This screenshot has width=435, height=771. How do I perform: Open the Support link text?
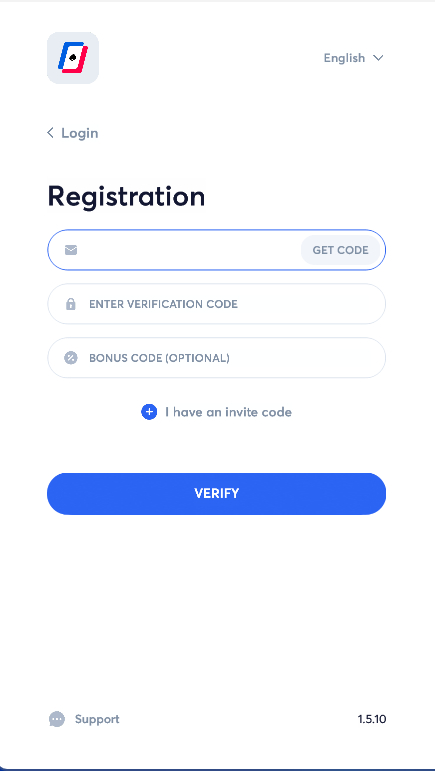click(x=97, y=719)
